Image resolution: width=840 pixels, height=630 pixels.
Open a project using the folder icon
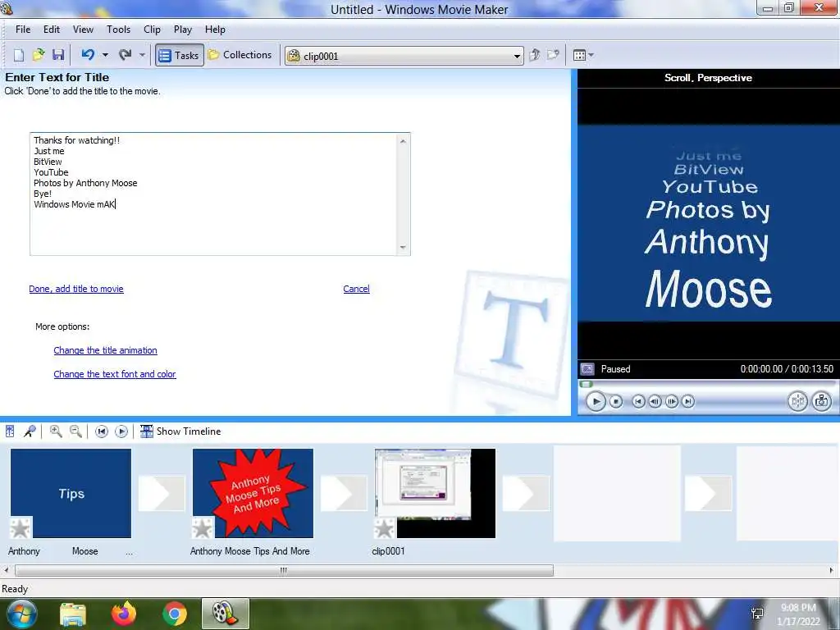coord(39,55)
